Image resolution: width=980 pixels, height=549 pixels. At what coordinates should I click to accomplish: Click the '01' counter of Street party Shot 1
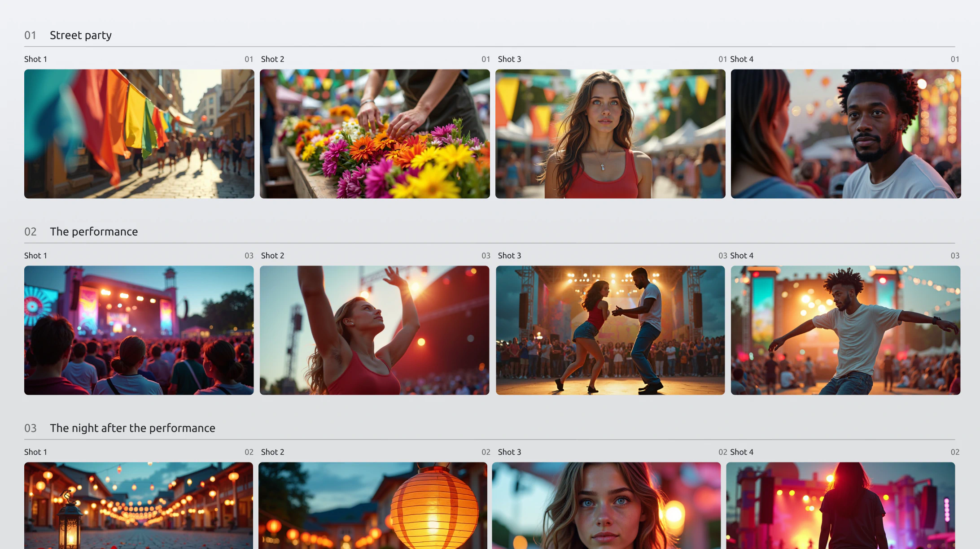point(249,59)
